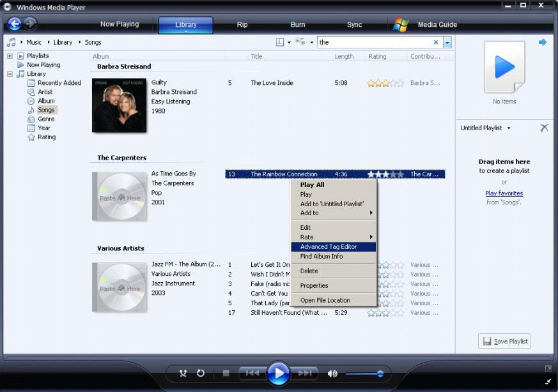Image resolution: width=558 pixels, height=392 pixels.
Task: Open the layout options icon
Action: 280,42
